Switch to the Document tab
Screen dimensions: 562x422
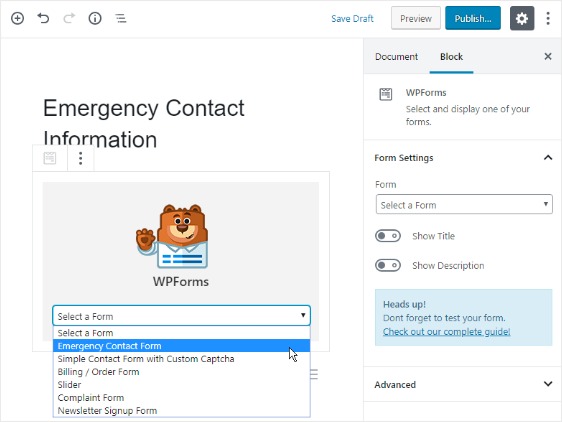396,57
